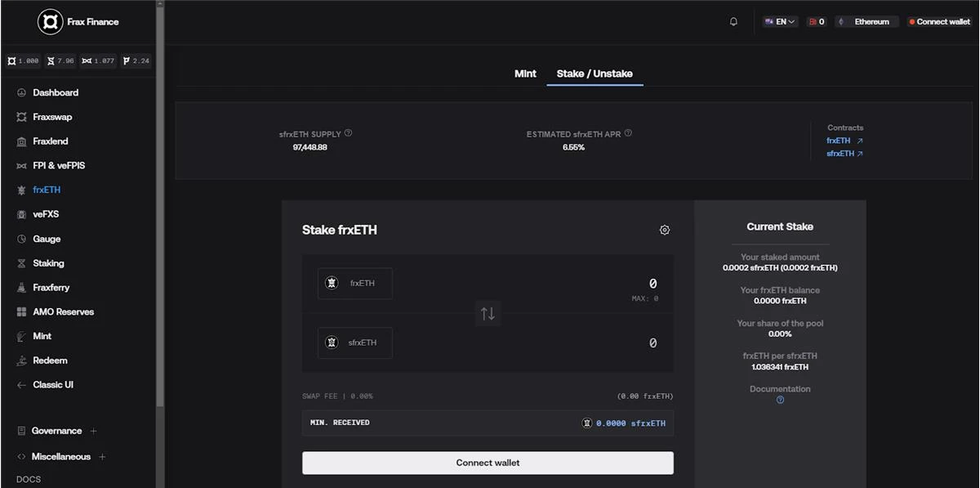Open AMO Reserves in the sidebar
Image resolution: width=980 pixels, height=488 pixels.
[63, 312]
